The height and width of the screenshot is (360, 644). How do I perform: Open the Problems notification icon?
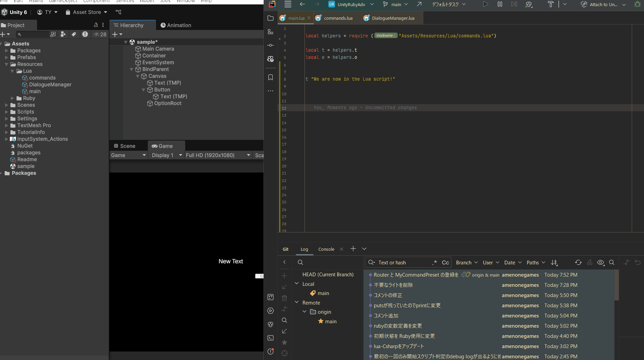click(270, 352)
